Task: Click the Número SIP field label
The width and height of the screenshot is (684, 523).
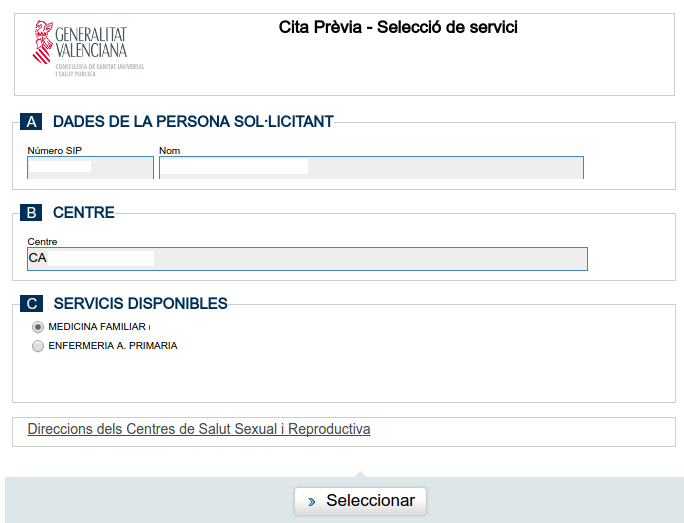Action: tap(55, 150)
